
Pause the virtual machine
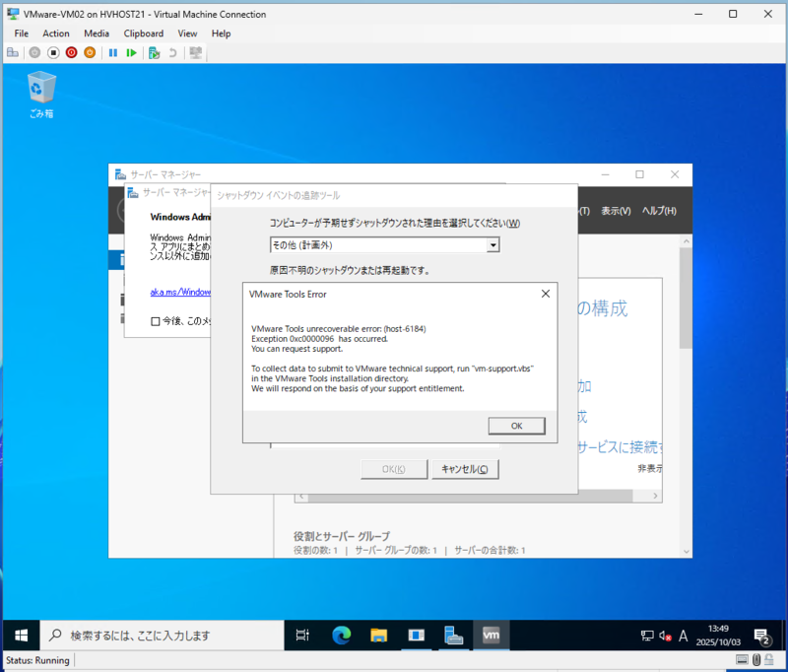(113, 52)
